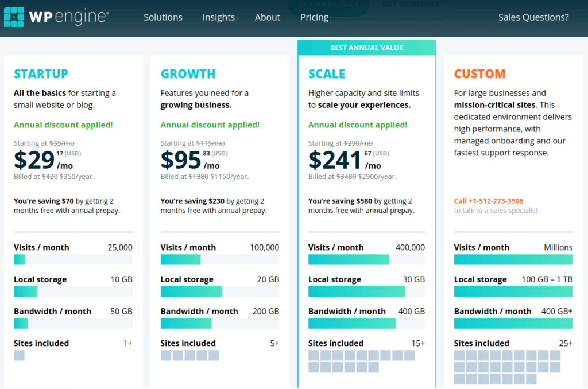This screenshot has height=389, width=588.
Task: Open the Solutions menu
Action: tap(163, 17)
